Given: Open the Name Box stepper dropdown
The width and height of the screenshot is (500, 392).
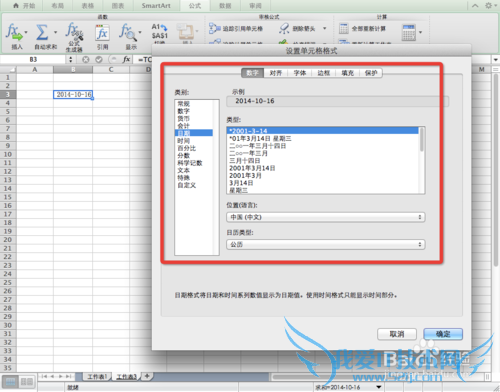Looking at the screenshot, I should (70, 59).
